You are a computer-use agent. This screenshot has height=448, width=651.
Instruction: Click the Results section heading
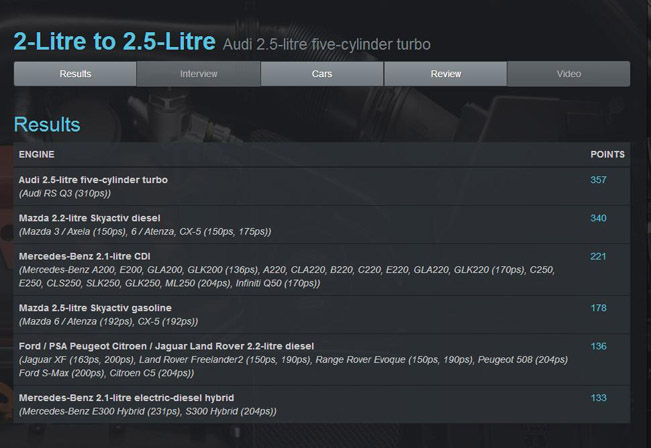pos(47,125)
